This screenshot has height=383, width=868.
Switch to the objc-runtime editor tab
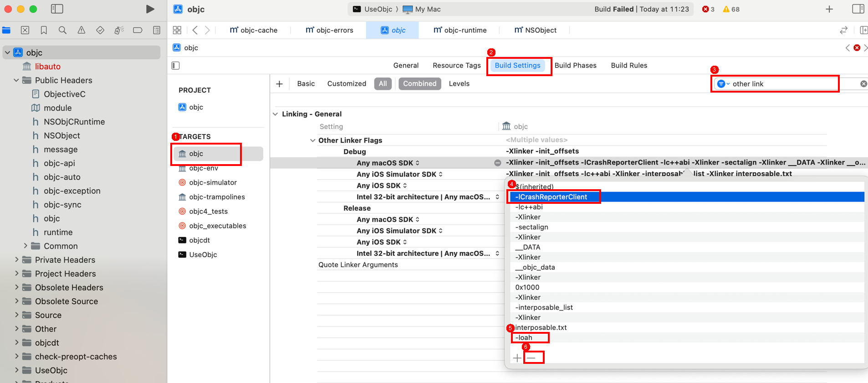pyautogui.click(x=460, y=30)
